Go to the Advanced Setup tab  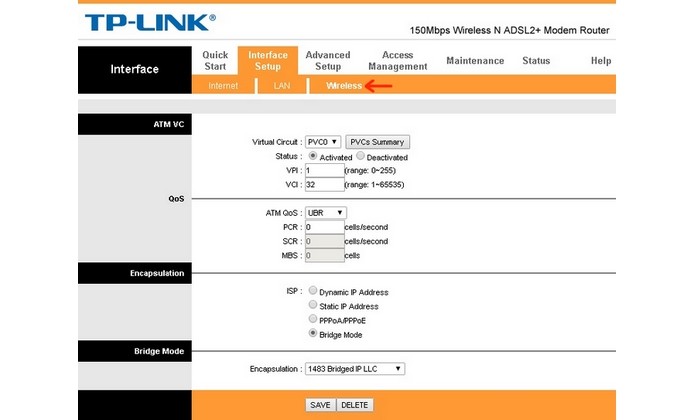click(x=328, y=61)
